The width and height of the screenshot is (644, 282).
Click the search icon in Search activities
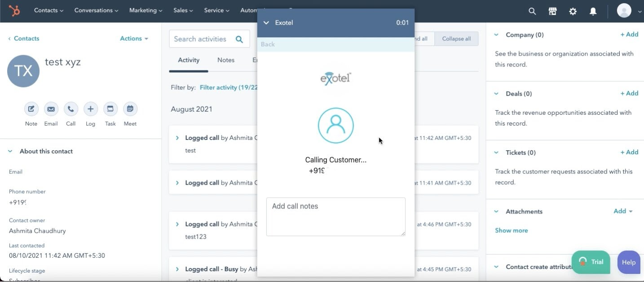(239, 39)
